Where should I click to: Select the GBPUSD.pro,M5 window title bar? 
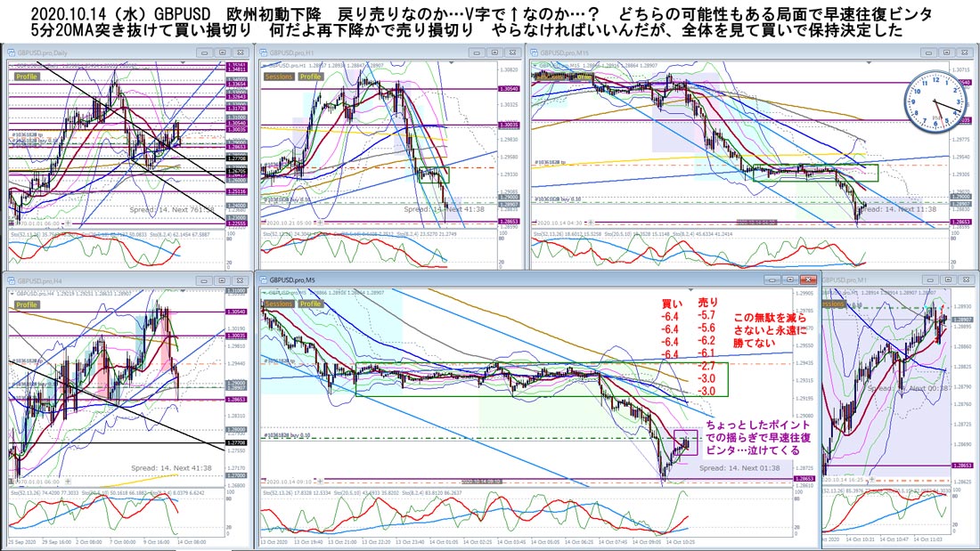[x=537, y=280]
